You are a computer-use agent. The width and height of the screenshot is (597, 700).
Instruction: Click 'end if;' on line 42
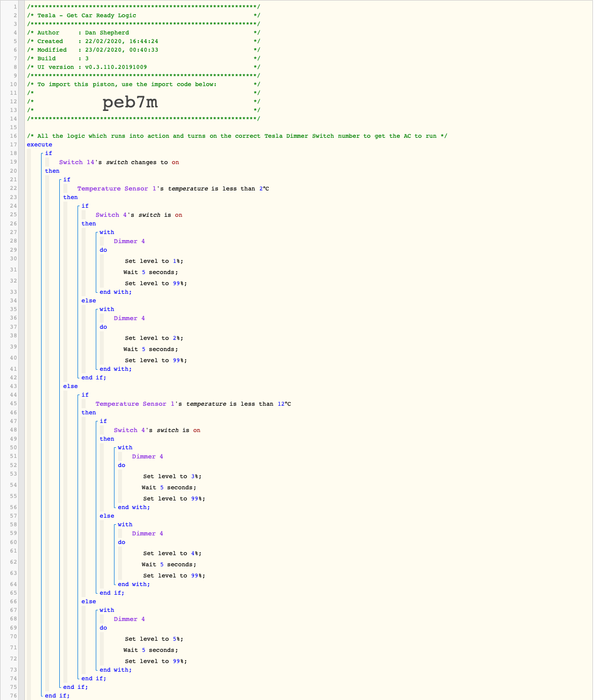[94, 377]
